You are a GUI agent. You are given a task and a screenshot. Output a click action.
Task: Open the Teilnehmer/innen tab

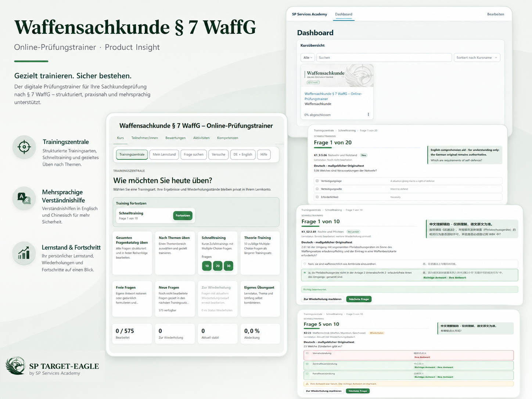coord(145,138)
